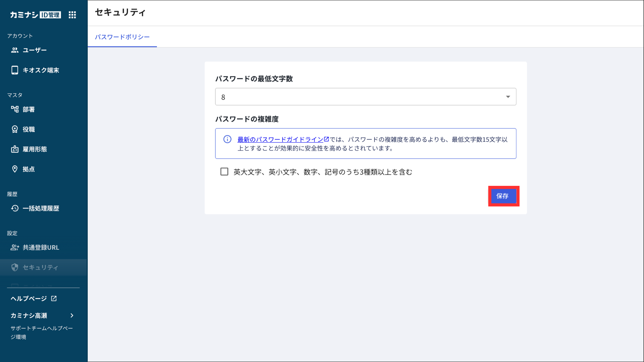Open 一括処理履歴 via its history clock icon
Screen dimensions: 644x362
[x=15, y=208]
